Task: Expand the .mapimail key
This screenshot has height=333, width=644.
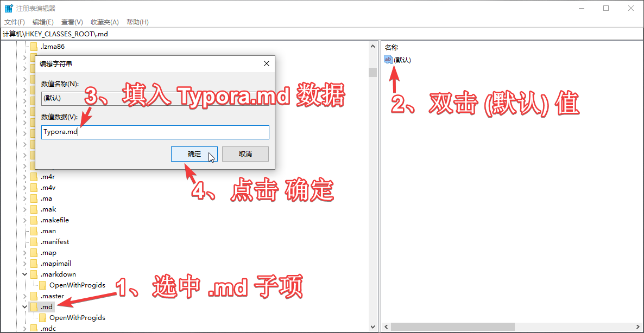Action: coord(24,263)
